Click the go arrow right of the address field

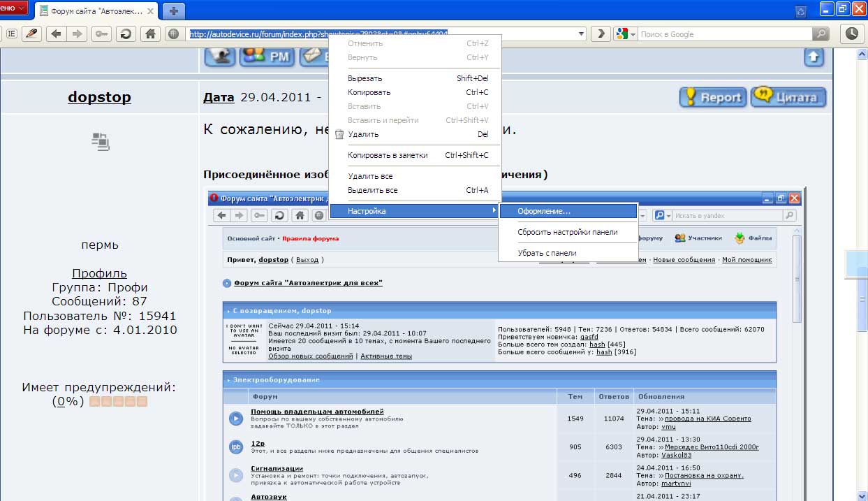(601, 34)
